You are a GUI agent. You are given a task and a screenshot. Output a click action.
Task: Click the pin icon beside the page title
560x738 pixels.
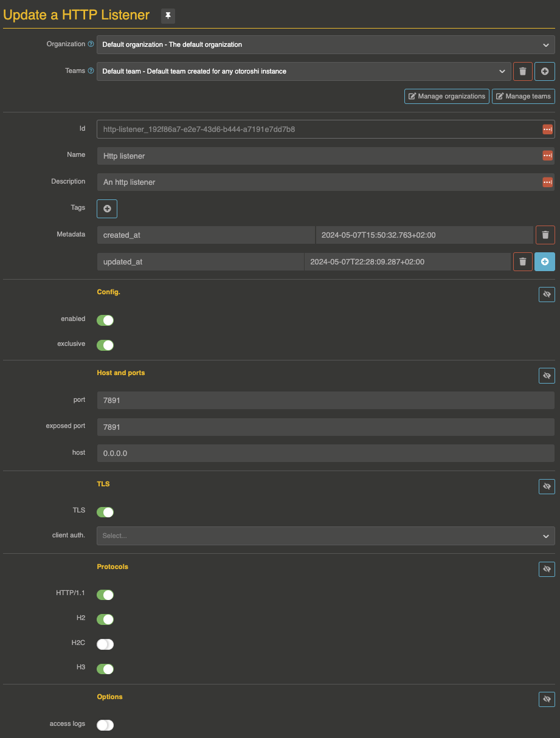pos(168,16)
